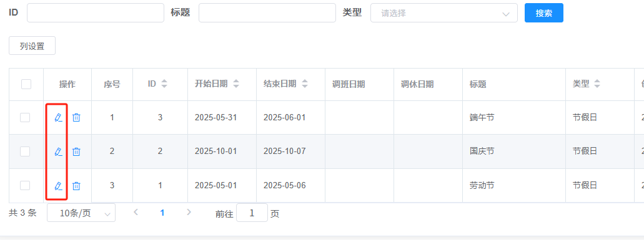Edit the 国庆节 holiday row
Viewport: 644px width, 240px height.
point(58,151)
